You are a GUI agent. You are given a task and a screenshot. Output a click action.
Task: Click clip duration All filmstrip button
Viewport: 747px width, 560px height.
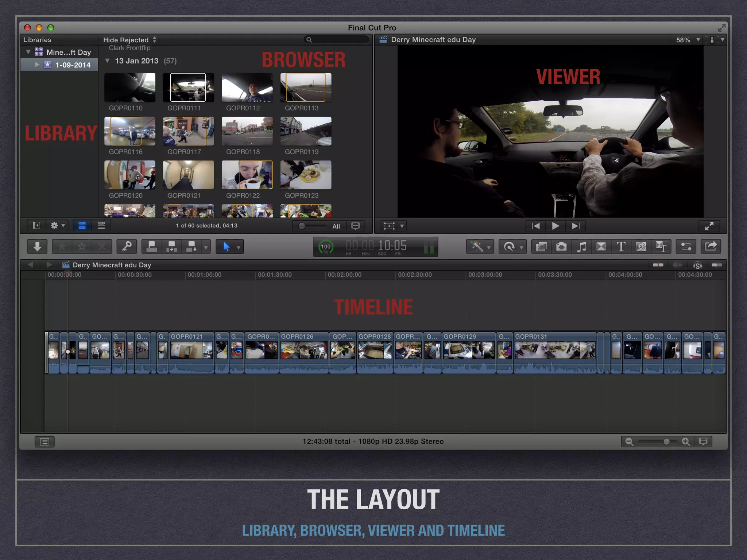pos(355,226)
